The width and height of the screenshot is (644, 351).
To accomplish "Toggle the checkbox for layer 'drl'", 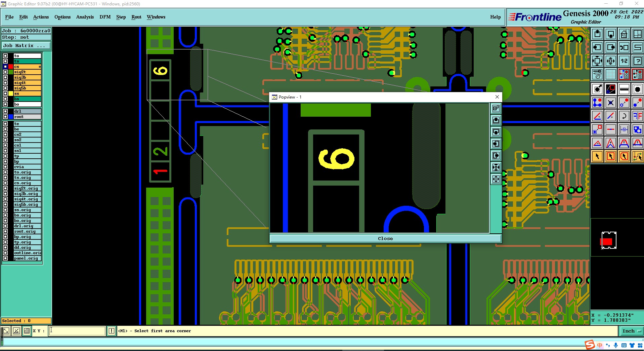I will click(x=5, y=111).
